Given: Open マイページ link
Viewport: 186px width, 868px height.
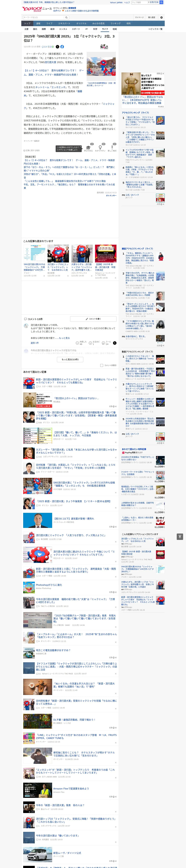Looking at the screenshot, I should [x=139, y=17].
